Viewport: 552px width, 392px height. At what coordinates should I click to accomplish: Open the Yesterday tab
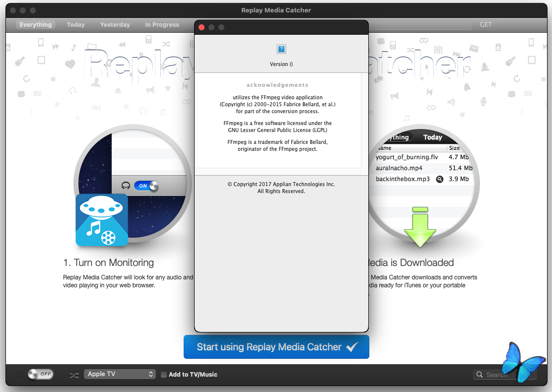pos(115,25)
